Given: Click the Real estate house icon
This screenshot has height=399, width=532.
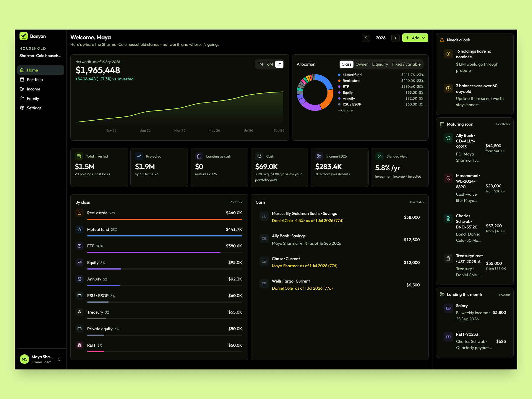Looking at the screenshot, I should (80, 213).
